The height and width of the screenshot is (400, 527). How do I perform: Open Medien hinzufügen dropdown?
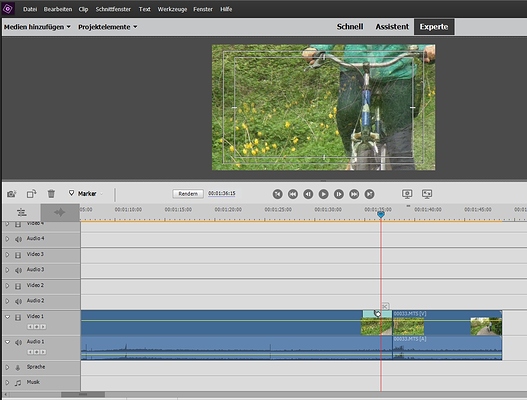[x=37, y=27]
